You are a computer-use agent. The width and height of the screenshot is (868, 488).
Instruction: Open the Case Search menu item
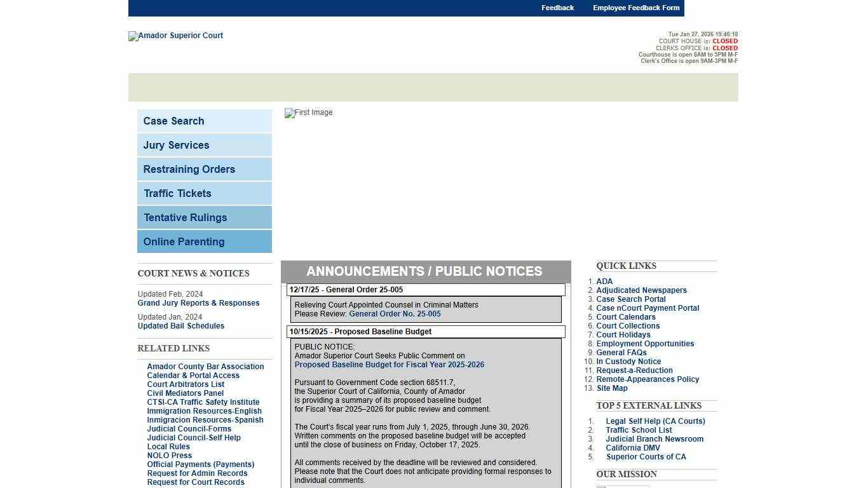point(204,121)
